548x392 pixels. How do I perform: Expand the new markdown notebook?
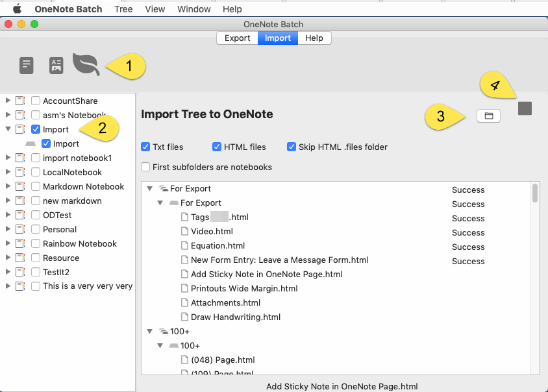(8, 201)
